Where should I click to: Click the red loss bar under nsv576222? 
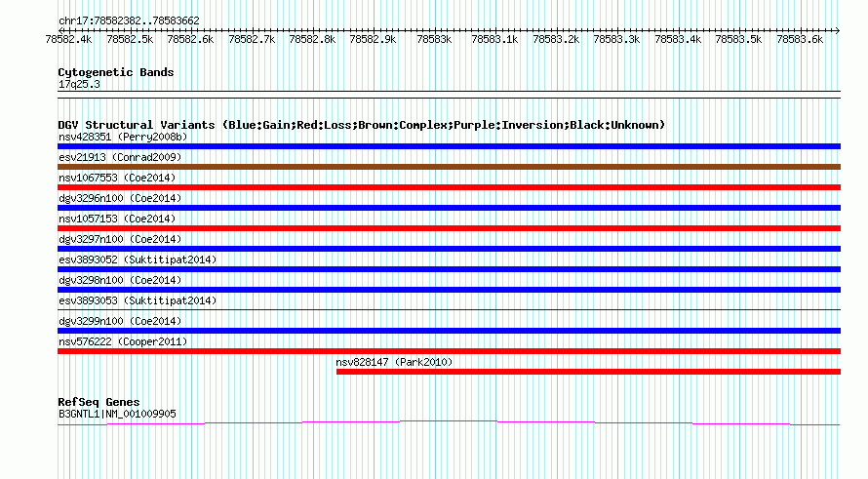point(449,351)
